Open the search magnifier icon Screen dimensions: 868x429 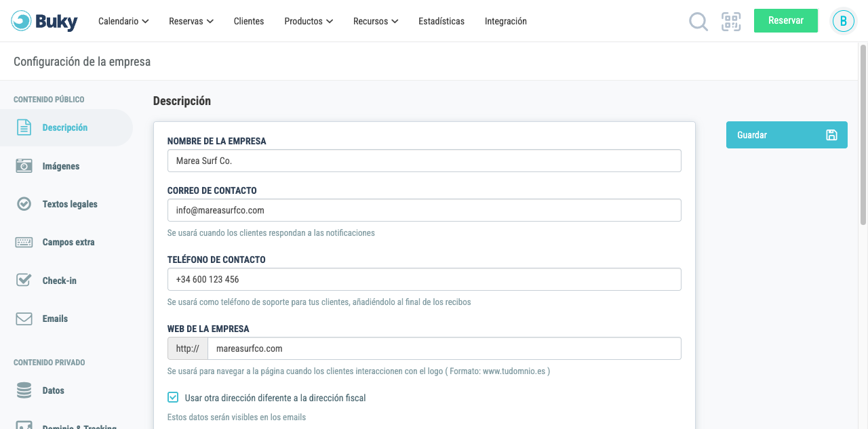[698, 22]
